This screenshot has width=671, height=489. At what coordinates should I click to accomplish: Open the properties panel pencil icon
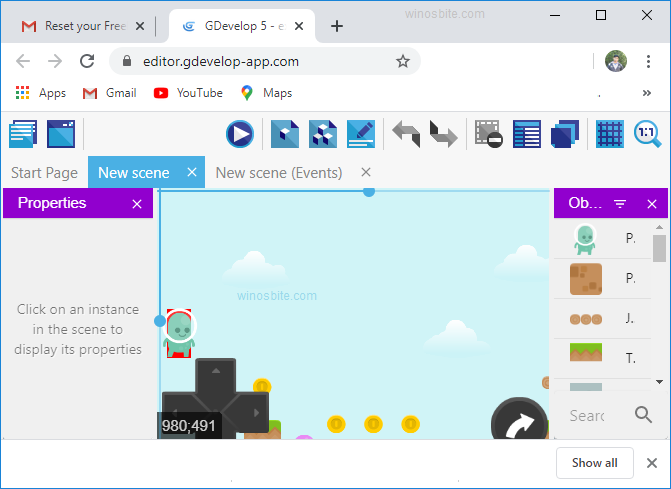(x=361, y=134)
